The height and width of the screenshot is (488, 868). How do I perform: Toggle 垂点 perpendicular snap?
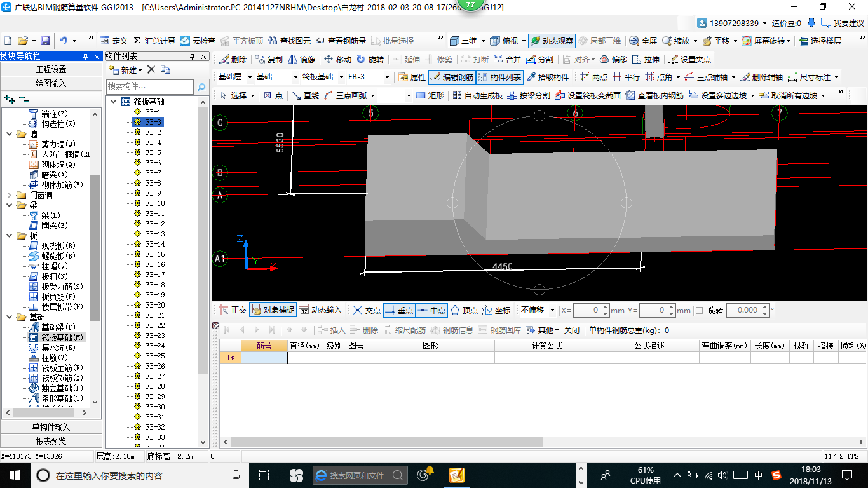point(399,310)
